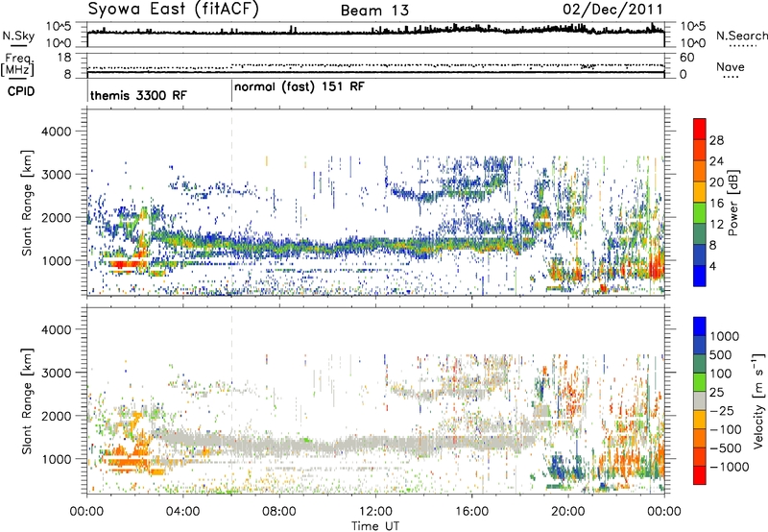Click the '-1000' tick on the velocity scale
Viewport: 768px width, 532px height.
tap(730, 467)
